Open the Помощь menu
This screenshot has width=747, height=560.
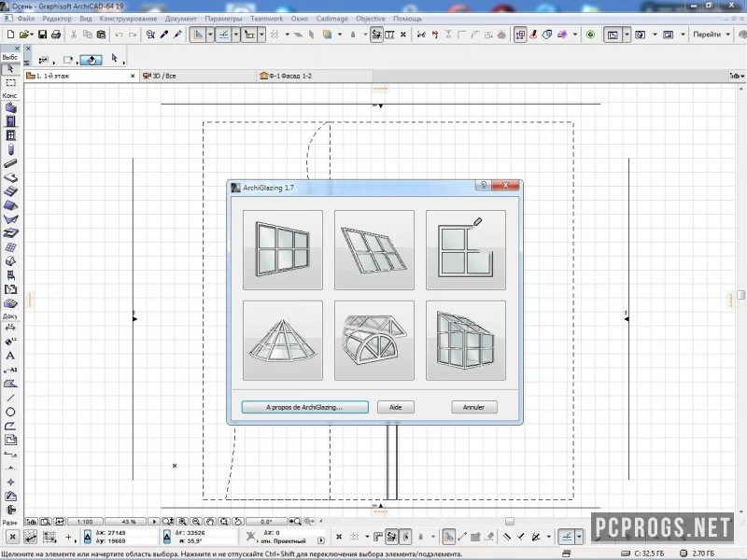click(x=407, y=19)
